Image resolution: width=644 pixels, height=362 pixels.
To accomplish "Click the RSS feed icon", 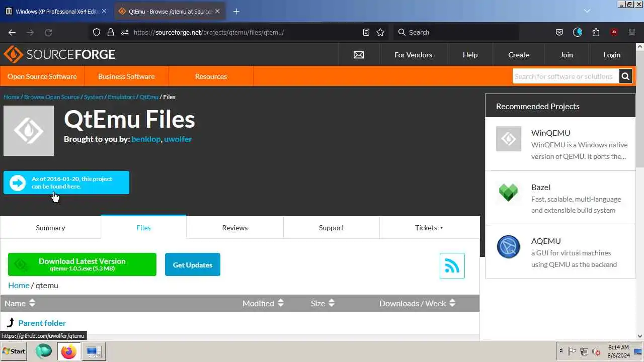I will 452,266.
